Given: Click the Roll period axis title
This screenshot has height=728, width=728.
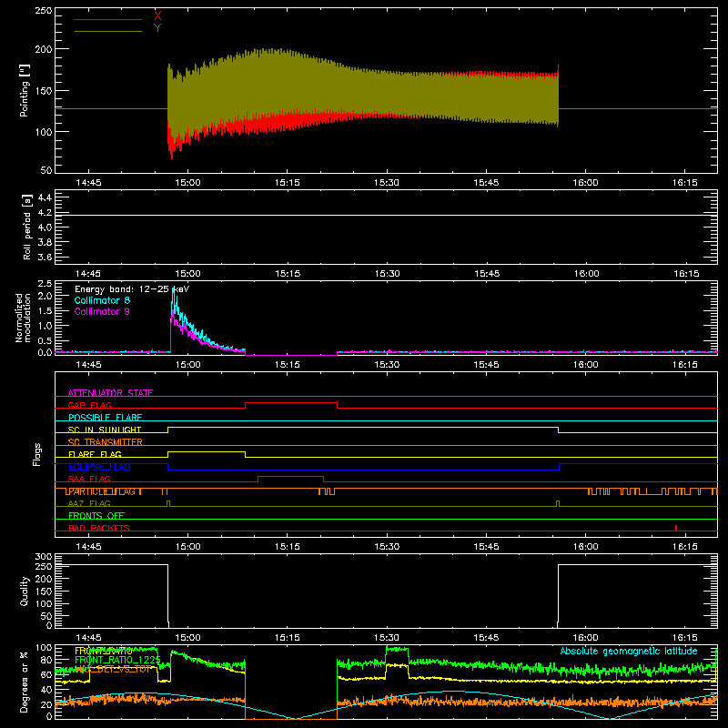Looking at the screenshot, I should coord(27,227).
